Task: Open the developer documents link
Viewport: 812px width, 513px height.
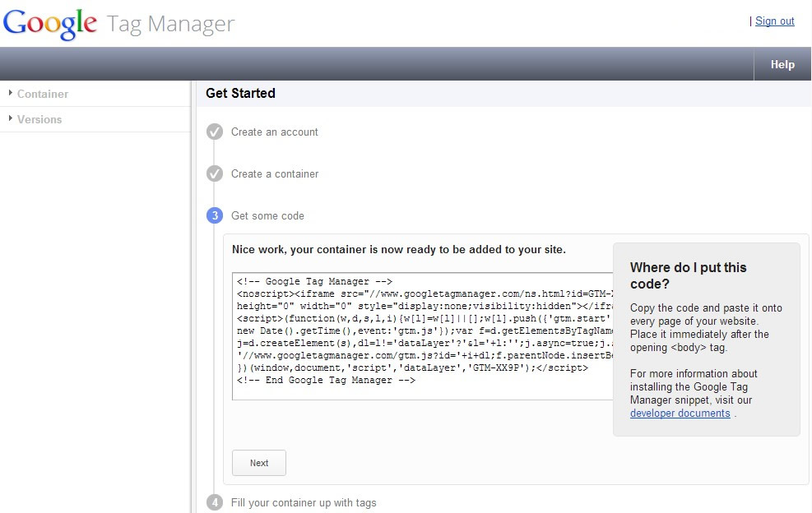Action: point(680,413)
